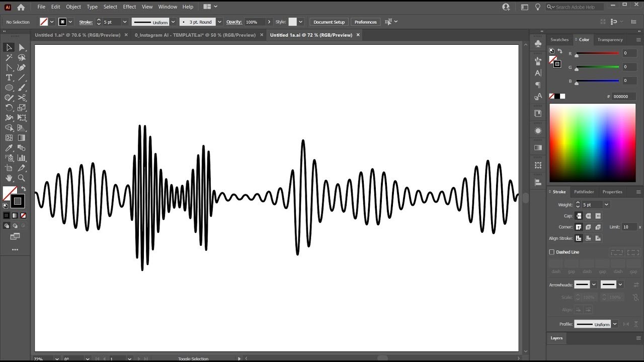Open the brush definition 3 pt. Round dropdown
Screen dimensions: 644x362
(219, 22)
